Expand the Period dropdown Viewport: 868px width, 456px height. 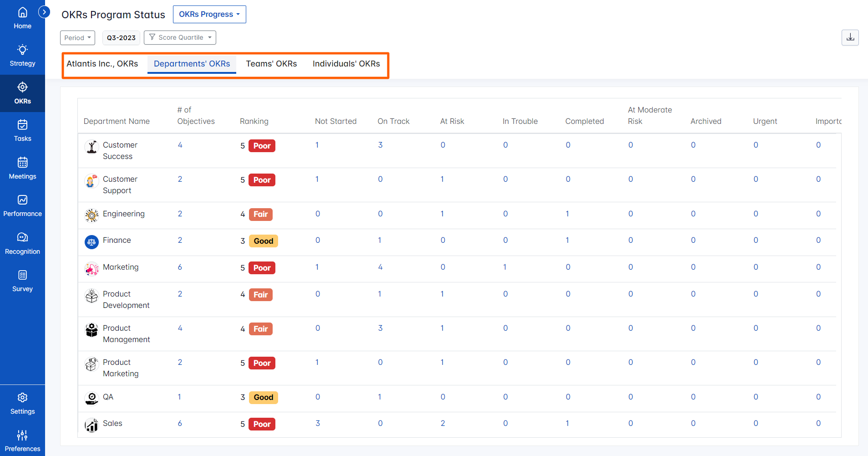pos(77,38)
